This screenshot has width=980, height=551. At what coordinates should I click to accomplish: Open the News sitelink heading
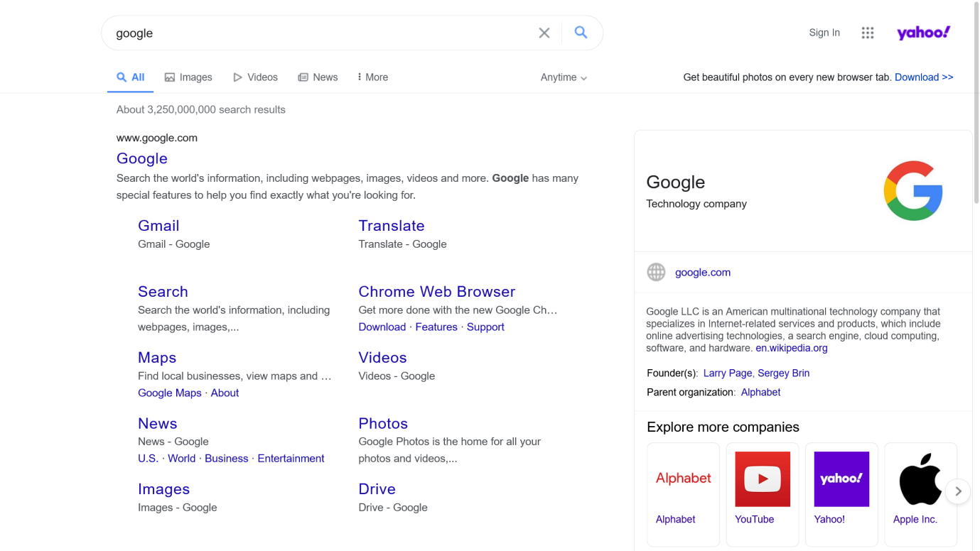[x=158, y=424]
